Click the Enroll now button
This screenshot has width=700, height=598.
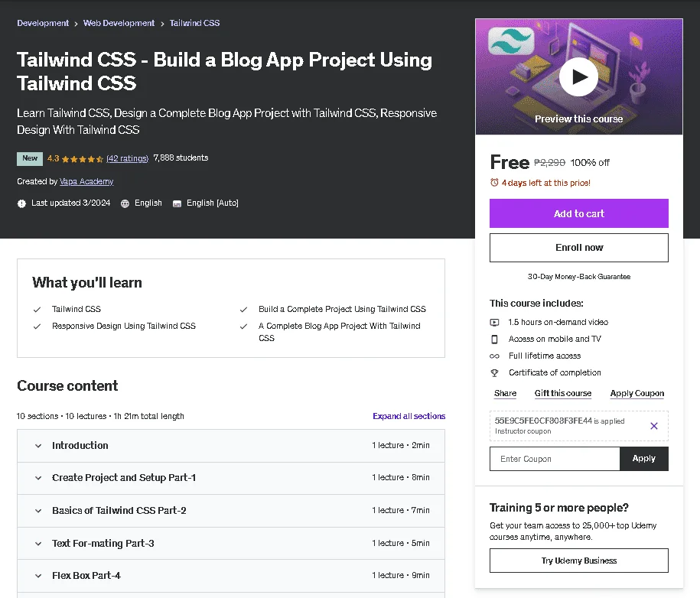click(578, 248)
